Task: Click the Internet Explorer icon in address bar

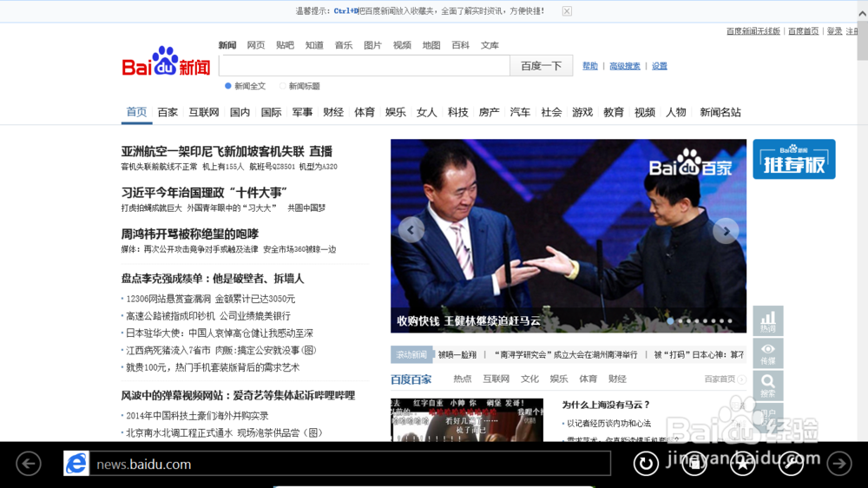Action: (76, 464)
